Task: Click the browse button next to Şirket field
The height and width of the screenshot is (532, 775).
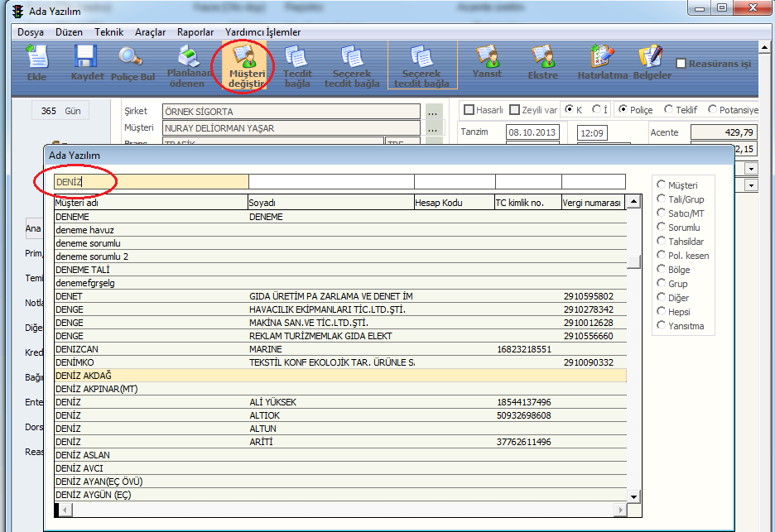Action: tap(434, 111)
